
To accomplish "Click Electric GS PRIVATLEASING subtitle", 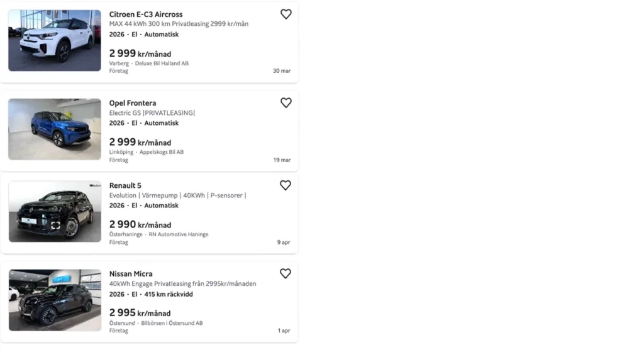I will [152, 113].
